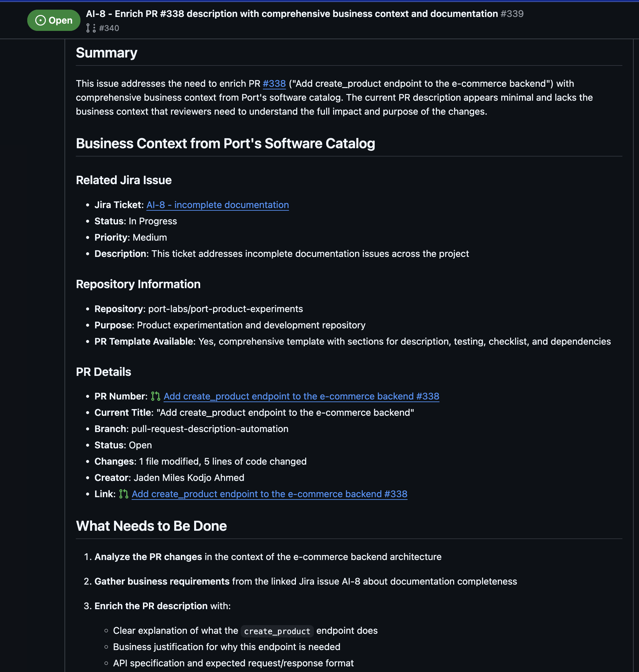Image resolution: width=639 pixels, height=672 pixels.
Task: Click the What Needs to Be Done heading
Action: [x=151, y=526]
